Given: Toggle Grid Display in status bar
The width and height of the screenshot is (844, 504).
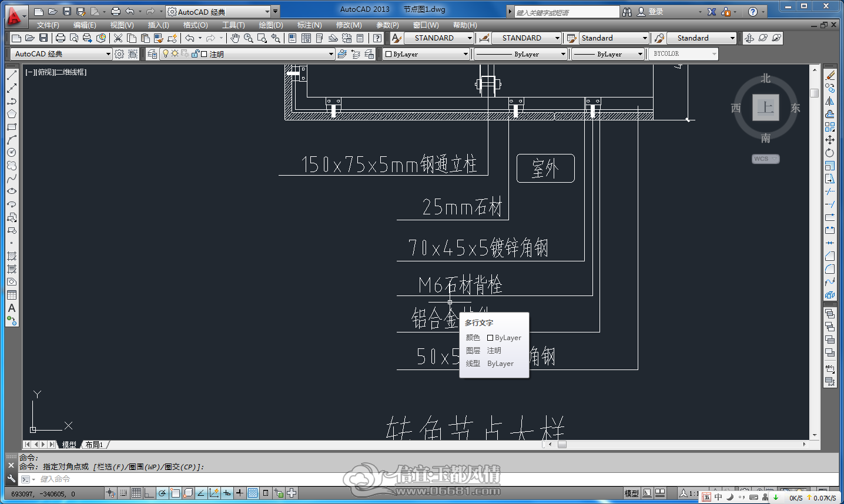Looking at the screenshot, I should click(x=136, y=493).
